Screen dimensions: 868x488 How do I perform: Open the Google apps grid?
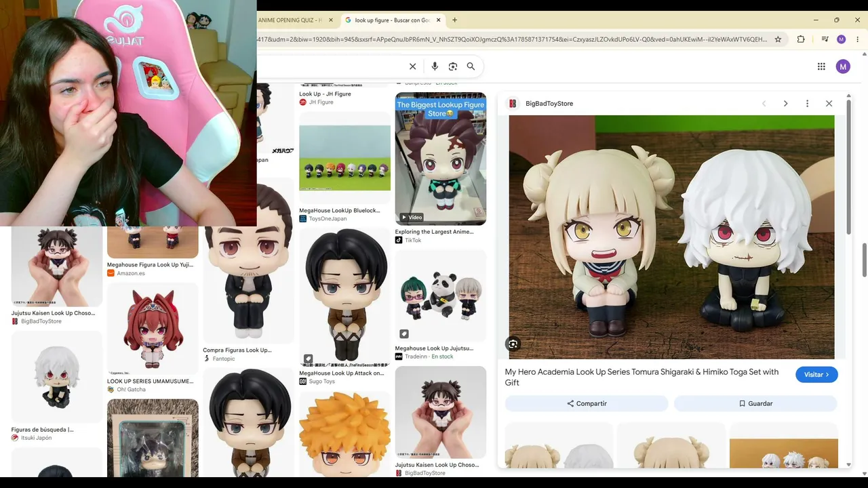821,66
